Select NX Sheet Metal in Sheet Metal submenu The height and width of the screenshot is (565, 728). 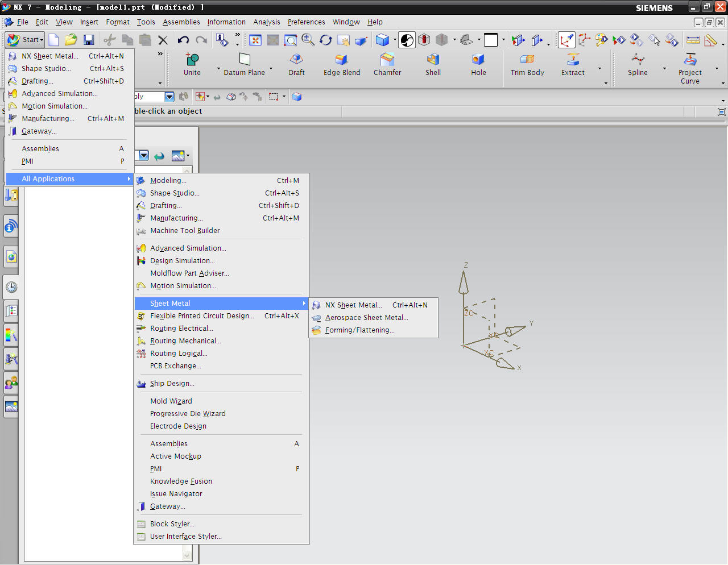373,305
